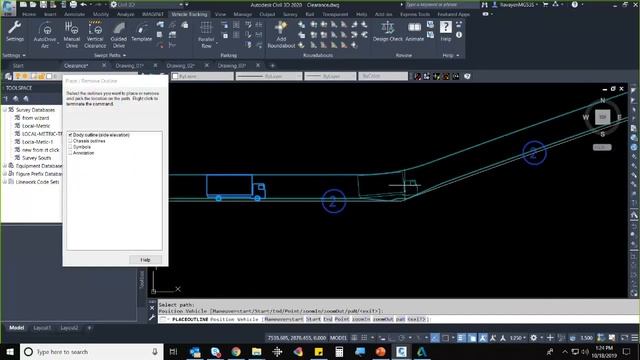Tick the Annotation checkbox

pos(70,153)
